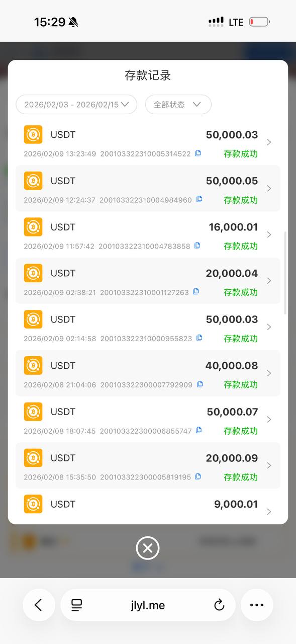This screenshot has height=644, width=296.
Task: Open the browser three-dot more menu
Action: pos(257,605)
